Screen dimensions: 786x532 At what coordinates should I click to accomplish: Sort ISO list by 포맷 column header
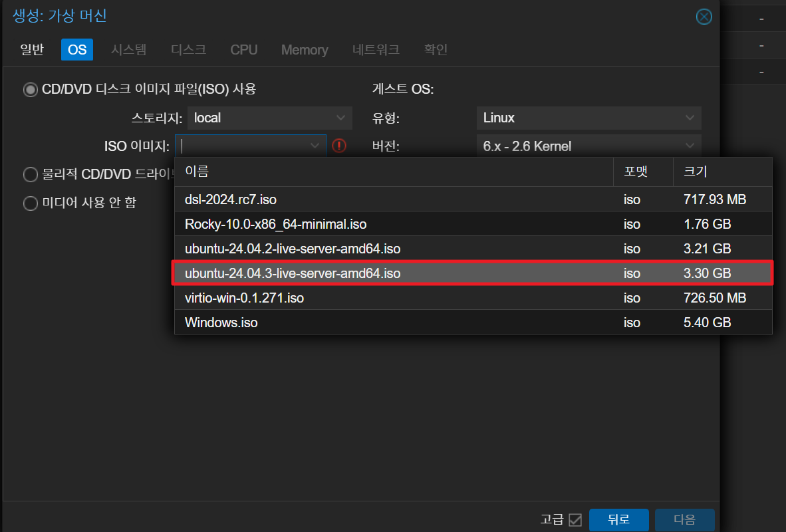[x=643, y=172]
